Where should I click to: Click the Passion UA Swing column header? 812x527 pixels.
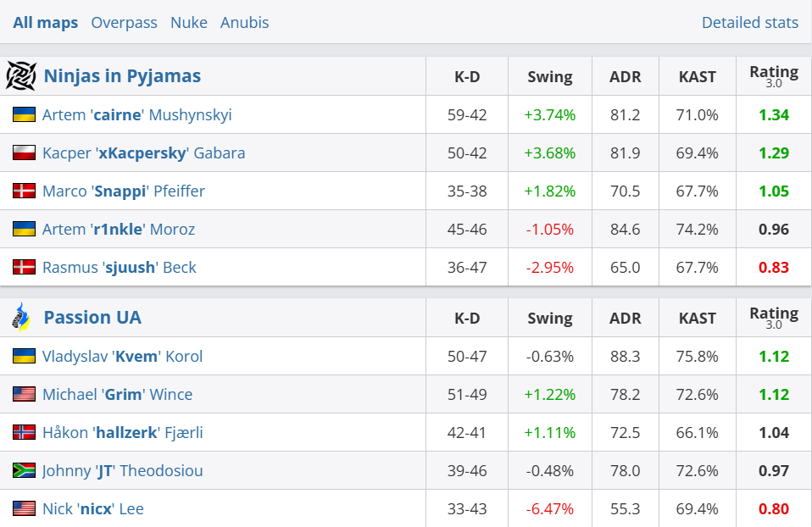click(x=549, y=318)
